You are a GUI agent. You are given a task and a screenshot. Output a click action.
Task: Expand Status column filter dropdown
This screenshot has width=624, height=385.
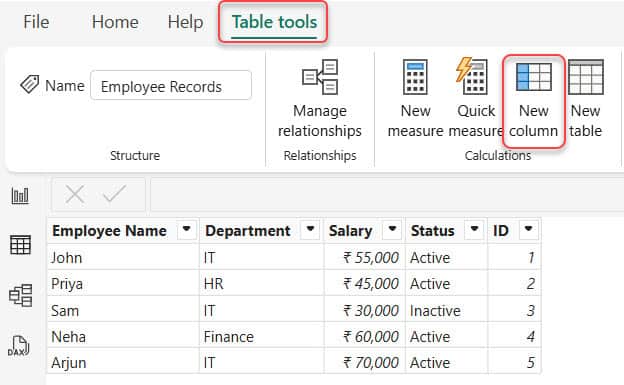[x=474, y=230]
